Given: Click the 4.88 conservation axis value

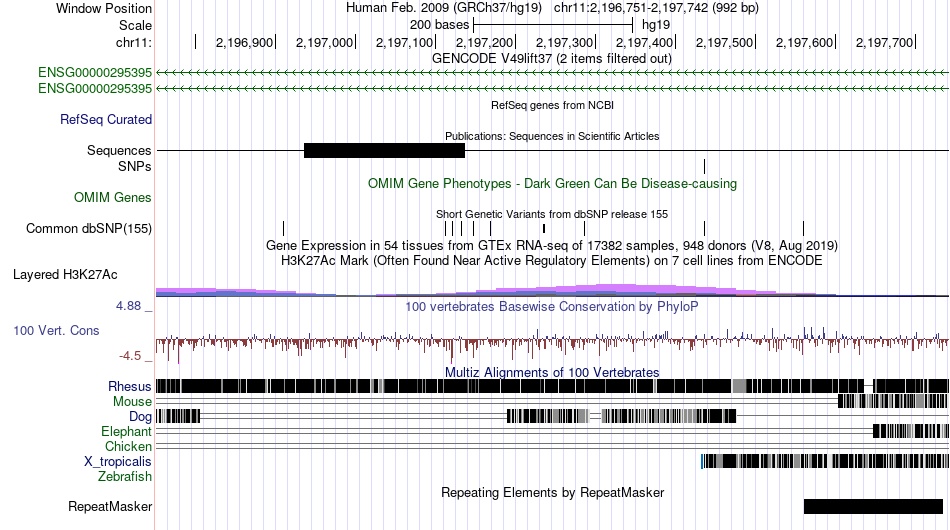Looking at the screenshot, I should click(x=128, y=306).
